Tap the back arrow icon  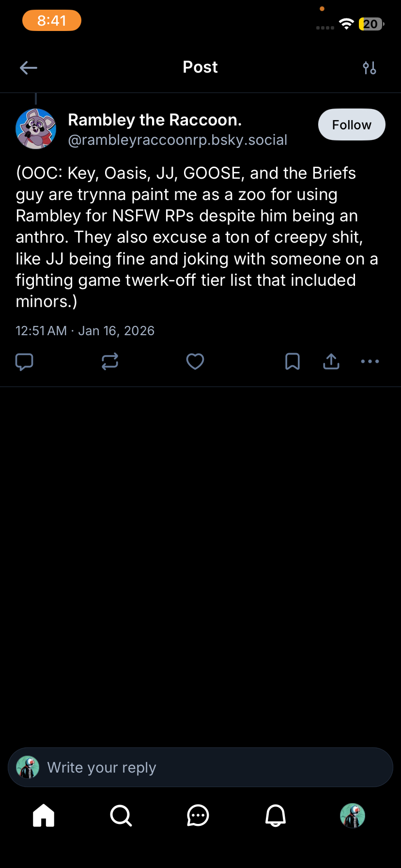[29, 68]
